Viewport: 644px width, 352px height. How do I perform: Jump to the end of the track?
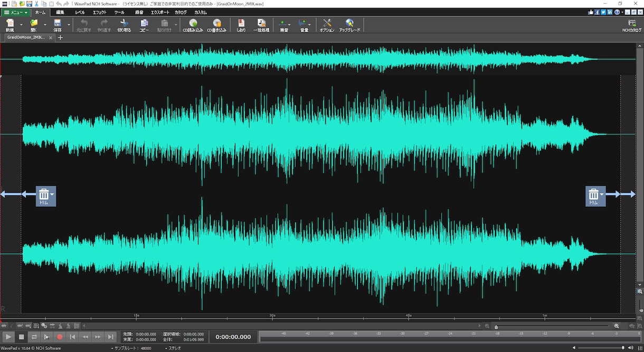(110, 337)
